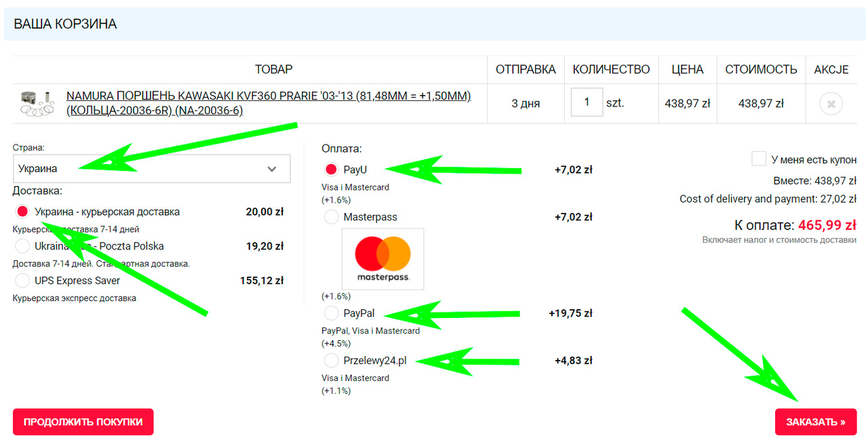Choose Poczta Polska delivery radio button
Screen dimensions: 868x440
pos(22,246)
